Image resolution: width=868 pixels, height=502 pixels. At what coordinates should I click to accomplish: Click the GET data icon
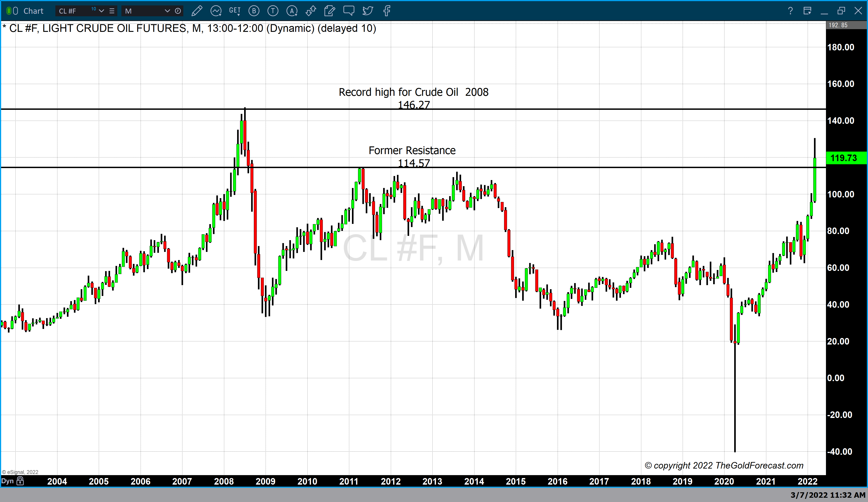click(x=235, y=11)
